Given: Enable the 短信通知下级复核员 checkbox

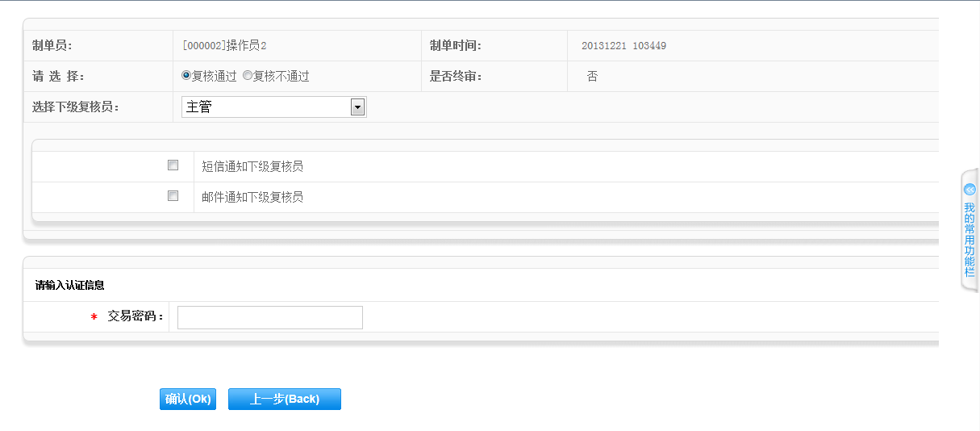Looking at the screenshot, I should click(x=173, y=165).
